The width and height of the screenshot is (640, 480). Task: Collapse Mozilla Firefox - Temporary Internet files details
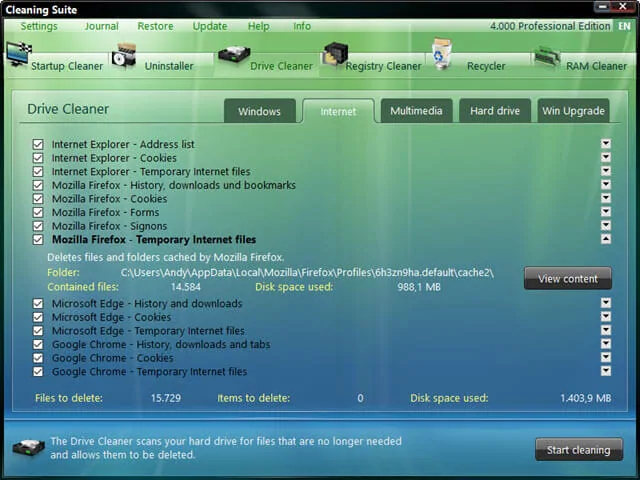pos(606,239)
